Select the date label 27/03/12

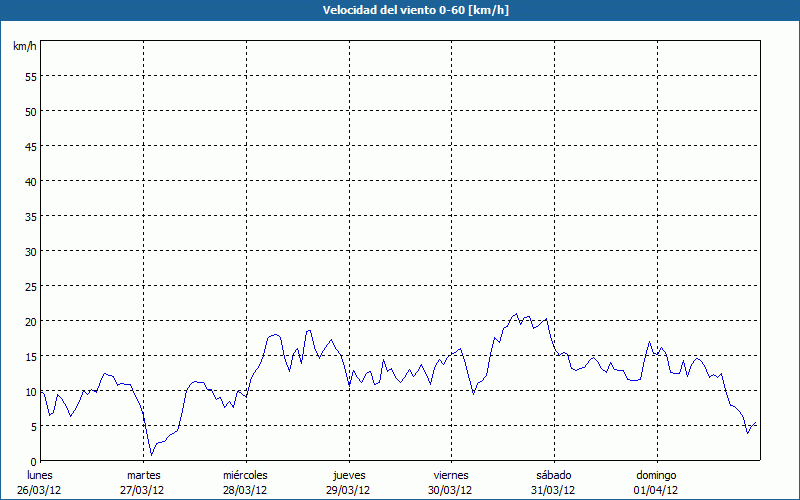(x=143, y=490)
